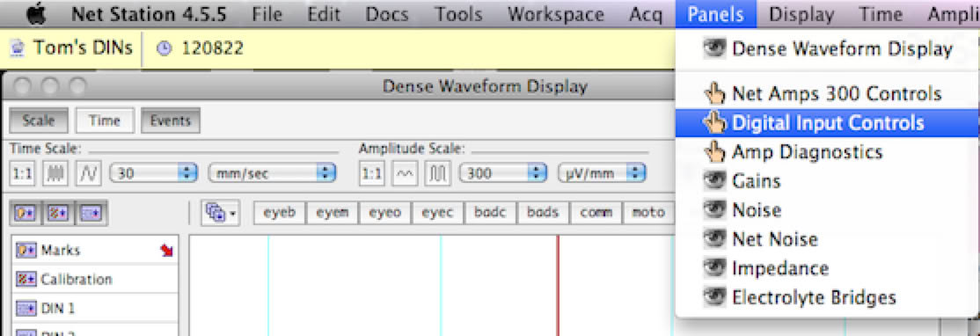Click the badc event button
The image size is (980, 336).
coord(491,213)
